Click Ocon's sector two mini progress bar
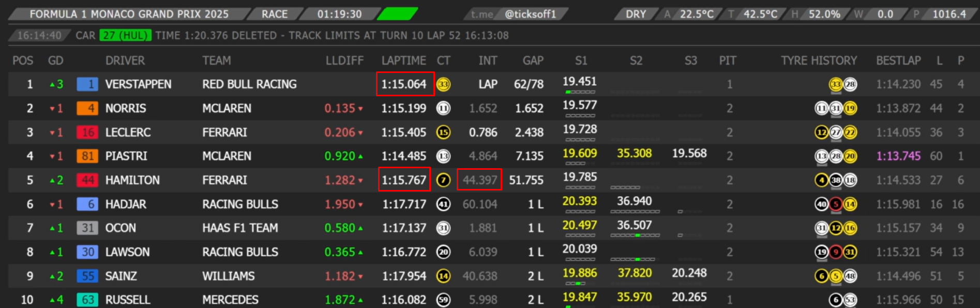Screen dimensions: 980x308 (635, 236)
